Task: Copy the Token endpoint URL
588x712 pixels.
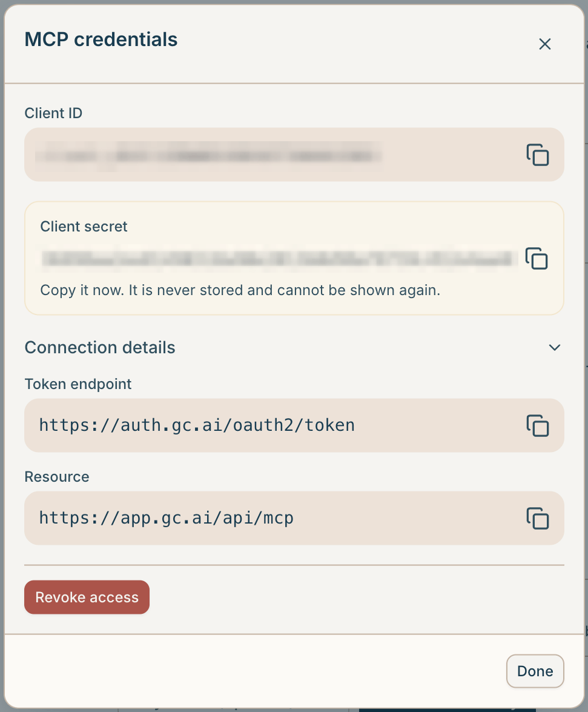Action: [538, 425]
